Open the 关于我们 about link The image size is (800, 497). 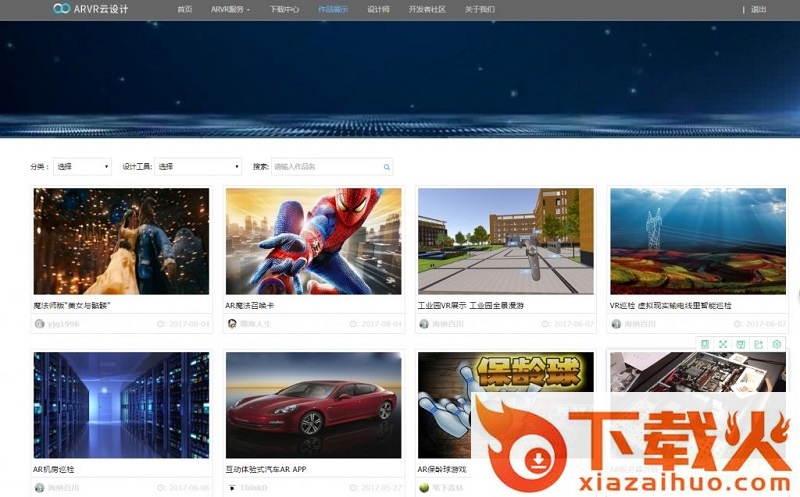[x=479, y=9]
